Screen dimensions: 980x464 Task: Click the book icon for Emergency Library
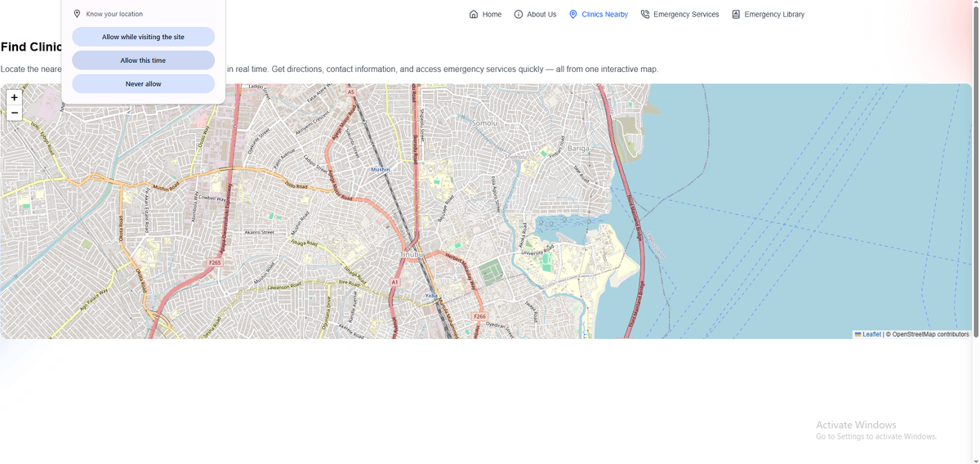(736, 14)
